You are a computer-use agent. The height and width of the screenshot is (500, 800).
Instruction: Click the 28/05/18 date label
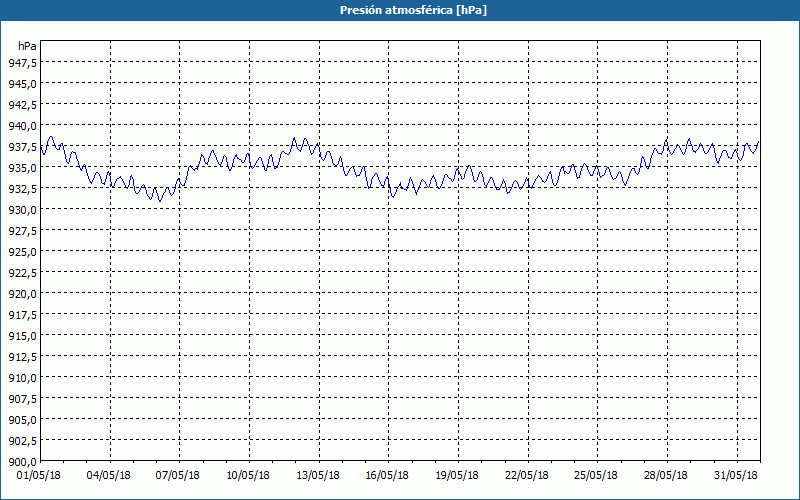pyautogui.click(x=666, y=476)
